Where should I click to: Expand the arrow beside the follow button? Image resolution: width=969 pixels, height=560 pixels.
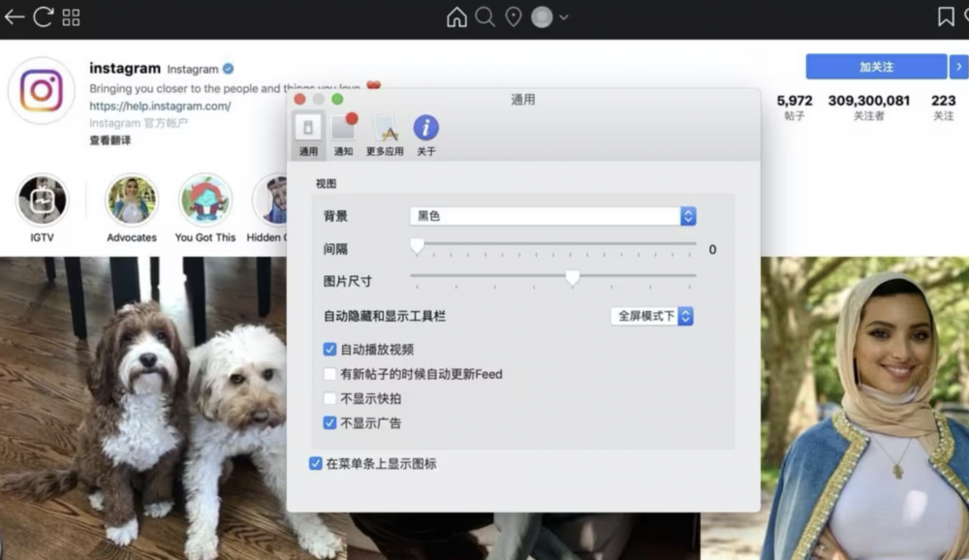(958, 67)
